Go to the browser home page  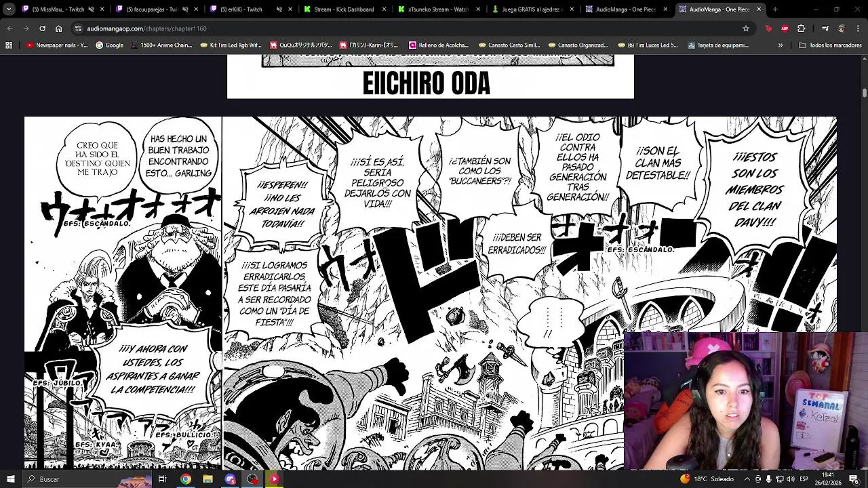point(58,28)
